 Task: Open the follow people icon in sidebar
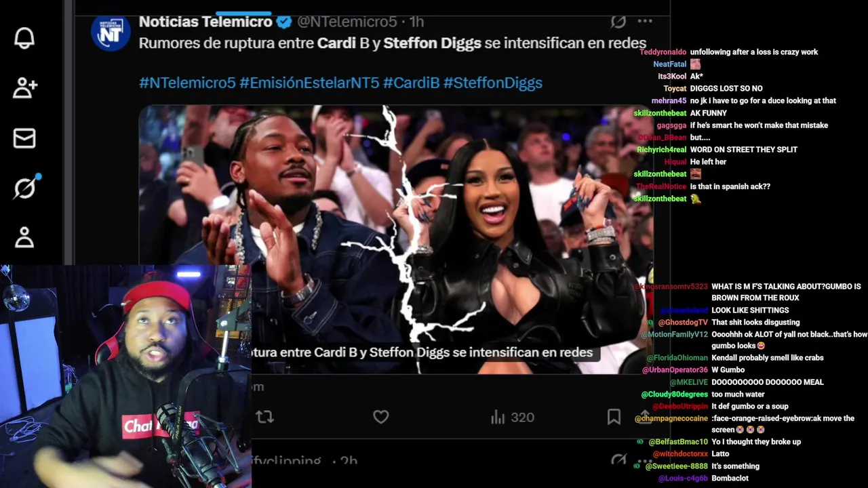click(24, 88)
